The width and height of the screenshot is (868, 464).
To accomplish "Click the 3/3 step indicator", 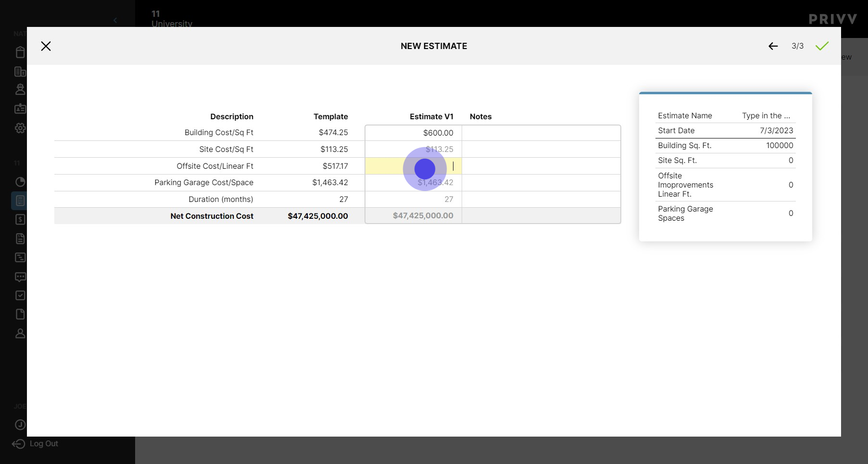I will pos(797,46).
